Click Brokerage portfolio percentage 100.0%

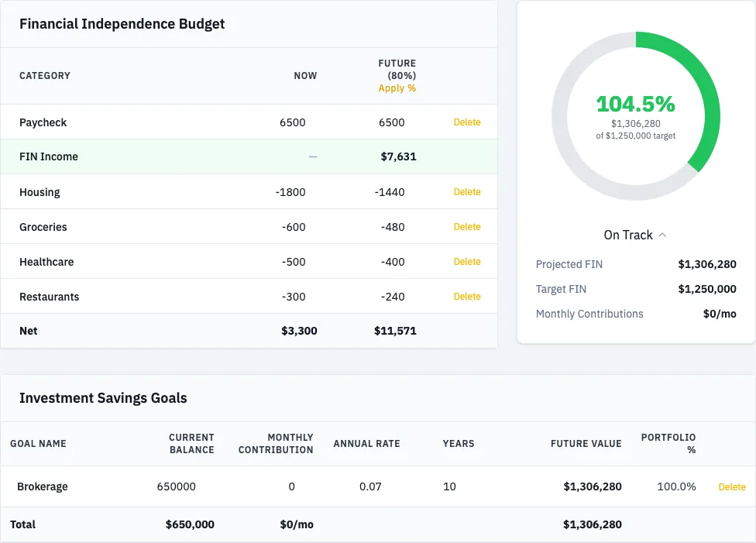click(x=676, y=486)
